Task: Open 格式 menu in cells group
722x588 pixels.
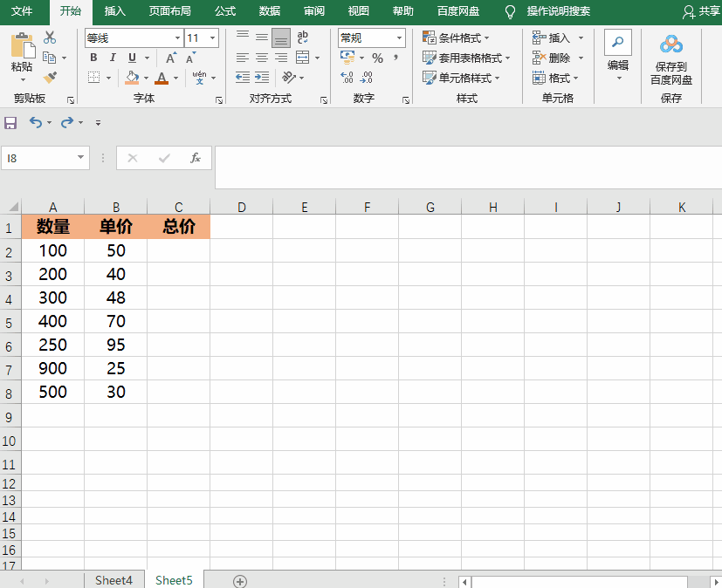Action: pos(555,78)
